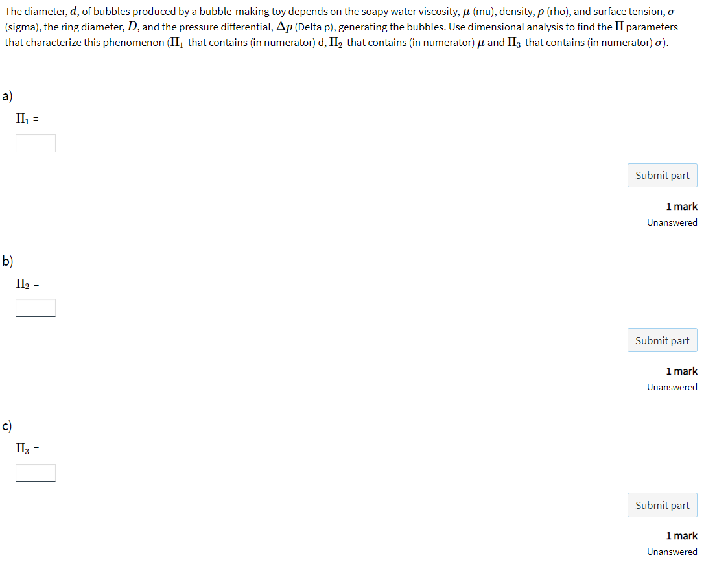Click the Unanswered status under part c

672,552
